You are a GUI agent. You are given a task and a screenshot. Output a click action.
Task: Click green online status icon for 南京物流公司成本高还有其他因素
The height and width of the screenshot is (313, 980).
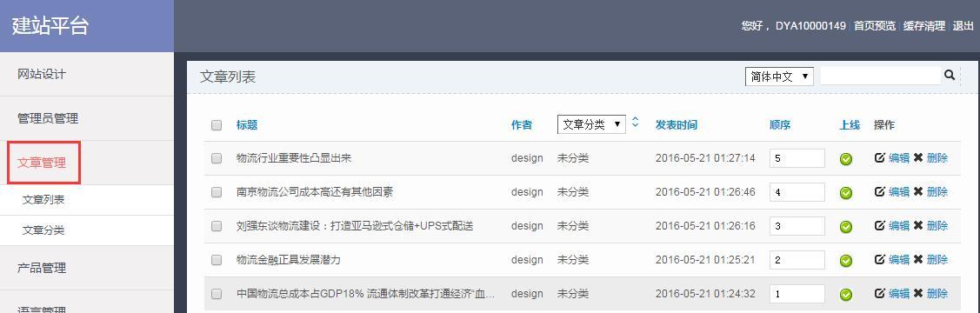coord(845,192)
